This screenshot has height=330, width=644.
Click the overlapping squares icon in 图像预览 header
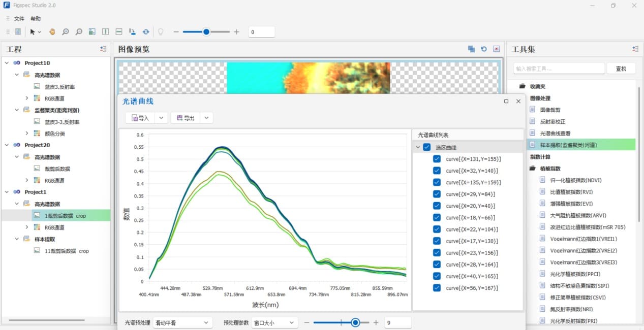pyautogui.click(x=471, y=49)
